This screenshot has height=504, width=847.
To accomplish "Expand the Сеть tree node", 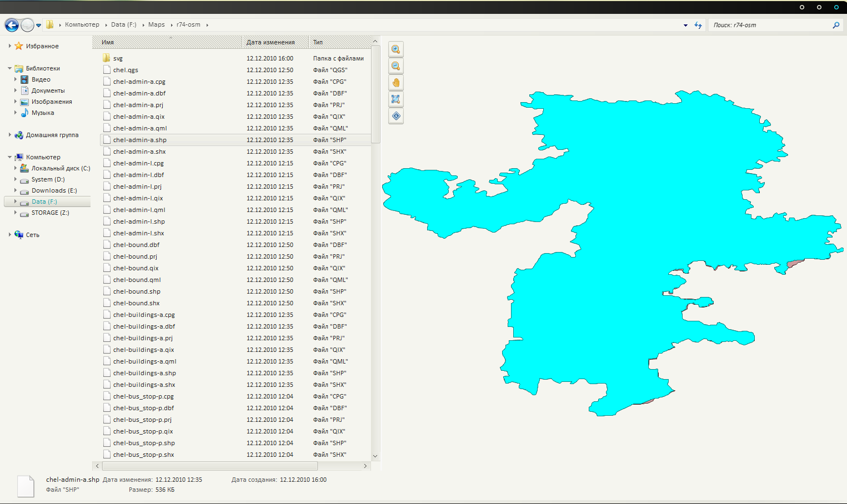I will pyautogui.click(x=9, y=235).
